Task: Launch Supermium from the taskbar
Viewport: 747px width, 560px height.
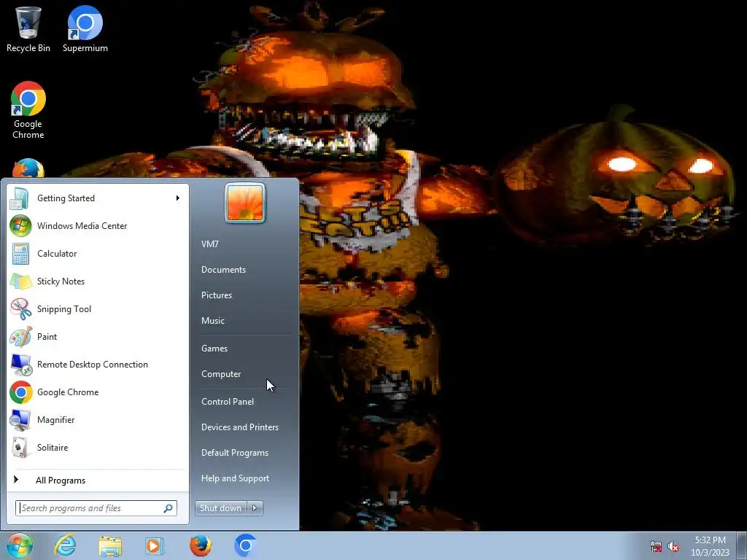Action: 246,545
